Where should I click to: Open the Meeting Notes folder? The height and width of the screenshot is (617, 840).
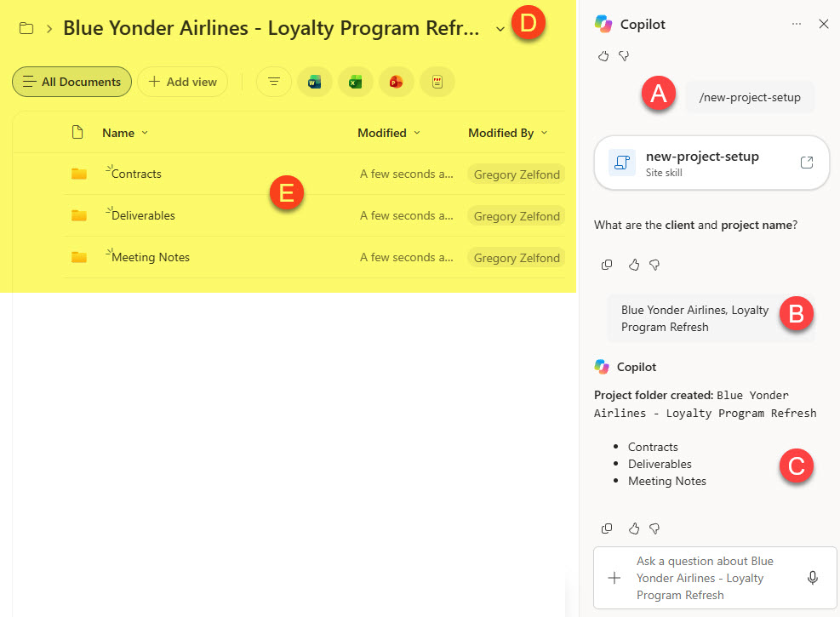click(151, 258)
